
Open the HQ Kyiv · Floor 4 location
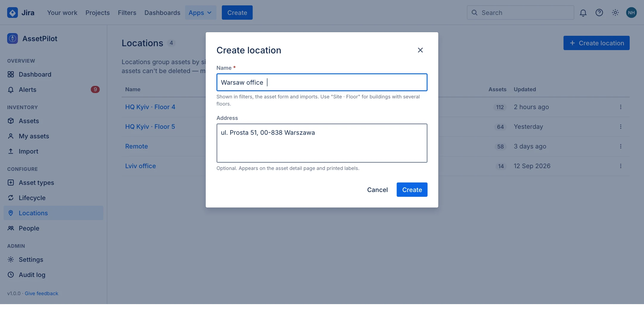pyautogui.click(x=150, y=107)
